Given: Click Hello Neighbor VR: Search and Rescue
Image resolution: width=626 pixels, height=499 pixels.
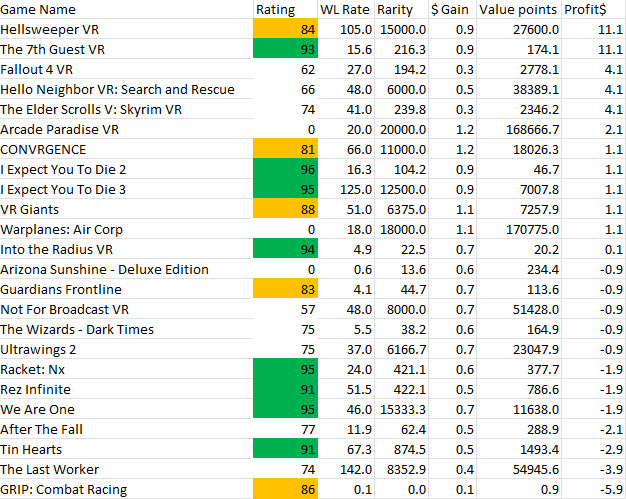Looking at the screenshot, I should pos(126,89).
